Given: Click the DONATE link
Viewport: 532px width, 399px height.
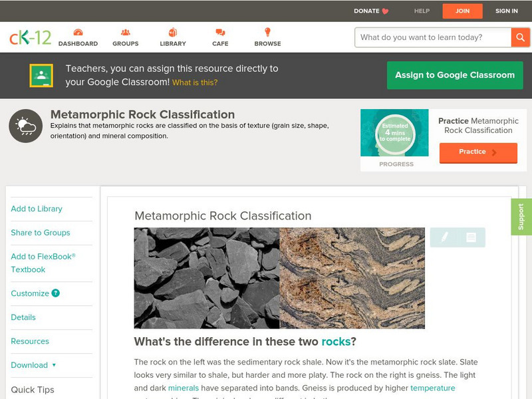Looking at the screenshot, I should pyautogui.click(x=366, y=11).
